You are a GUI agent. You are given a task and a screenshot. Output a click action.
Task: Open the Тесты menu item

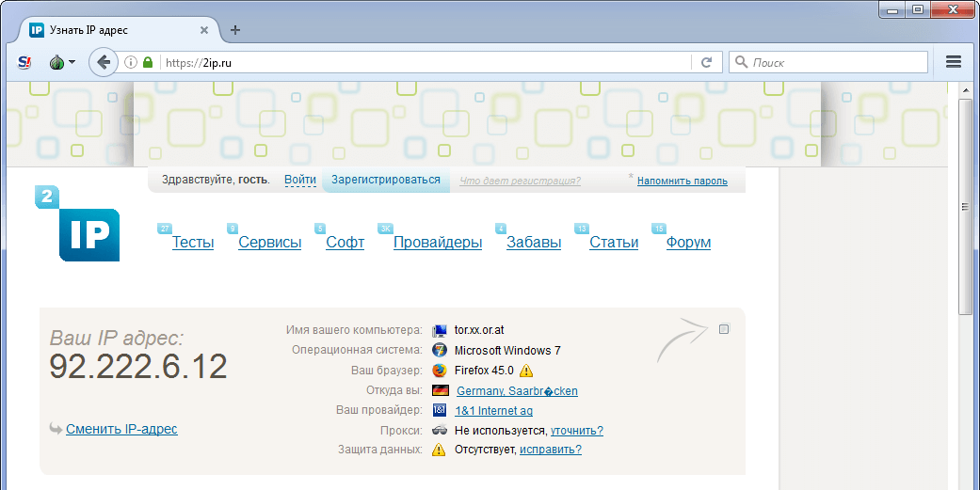193,243
